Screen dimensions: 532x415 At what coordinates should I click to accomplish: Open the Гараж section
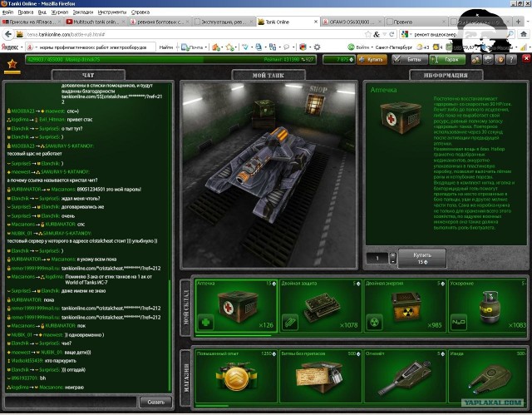(447, 60)
